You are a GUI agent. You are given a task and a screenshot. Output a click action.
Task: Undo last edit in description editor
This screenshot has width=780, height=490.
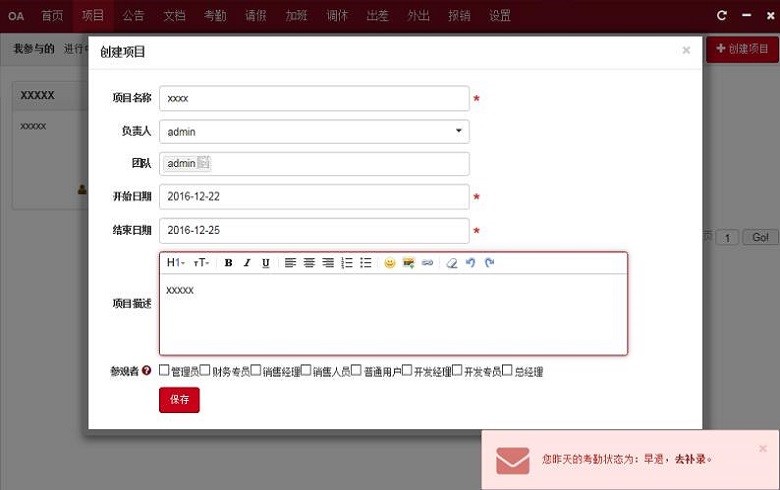(x=470, y=263)
